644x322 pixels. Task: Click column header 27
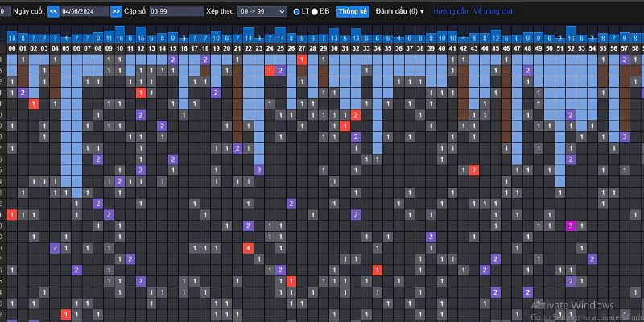click(x=302, y=48)
